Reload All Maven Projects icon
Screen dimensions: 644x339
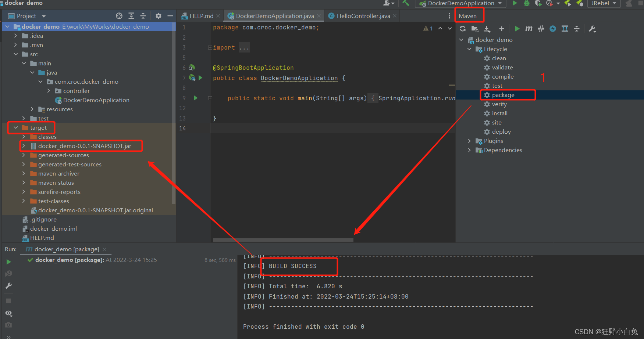click(463, 29)
